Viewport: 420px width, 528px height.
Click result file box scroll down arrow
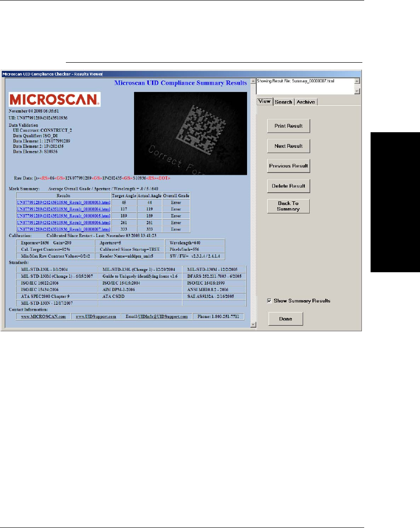[357, 91]
